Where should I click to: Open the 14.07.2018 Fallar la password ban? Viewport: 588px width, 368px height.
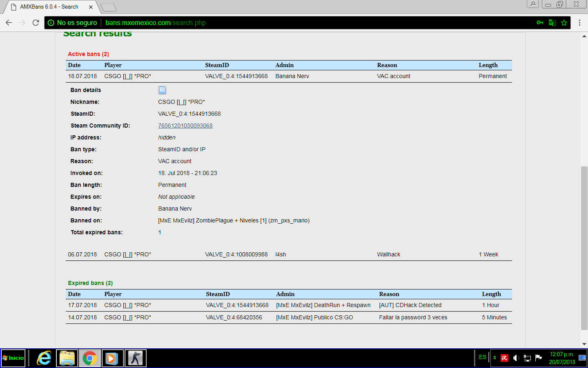tap(289, 317)
